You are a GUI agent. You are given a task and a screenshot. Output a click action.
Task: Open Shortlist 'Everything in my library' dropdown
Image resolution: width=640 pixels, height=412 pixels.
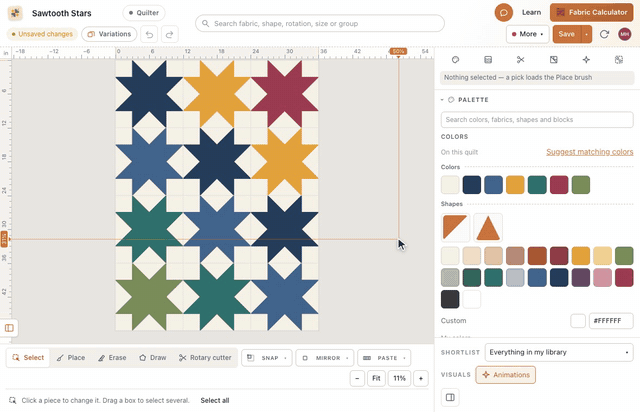(x=559, y=352)
